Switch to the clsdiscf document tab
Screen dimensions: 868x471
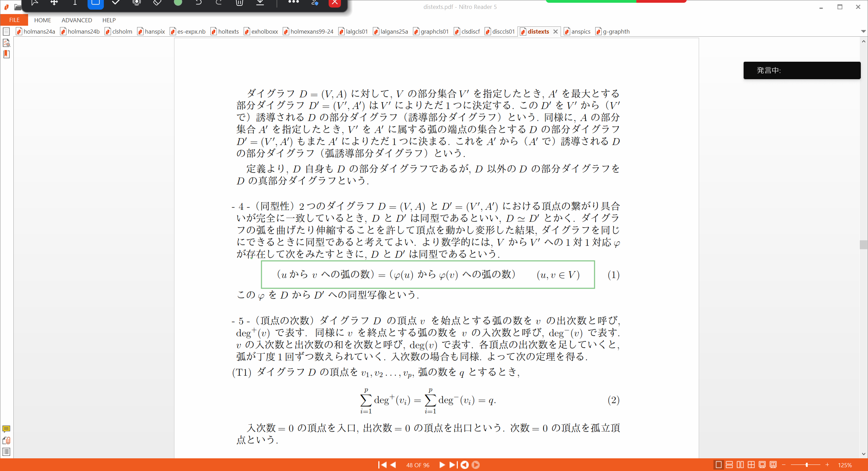click(x=467, y=32)
